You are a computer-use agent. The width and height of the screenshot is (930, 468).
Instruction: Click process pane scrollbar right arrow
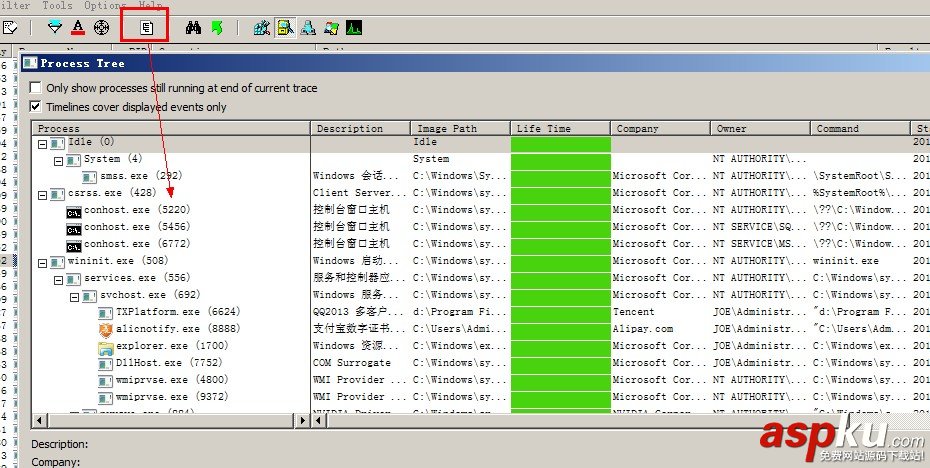[x=303, y=421]
